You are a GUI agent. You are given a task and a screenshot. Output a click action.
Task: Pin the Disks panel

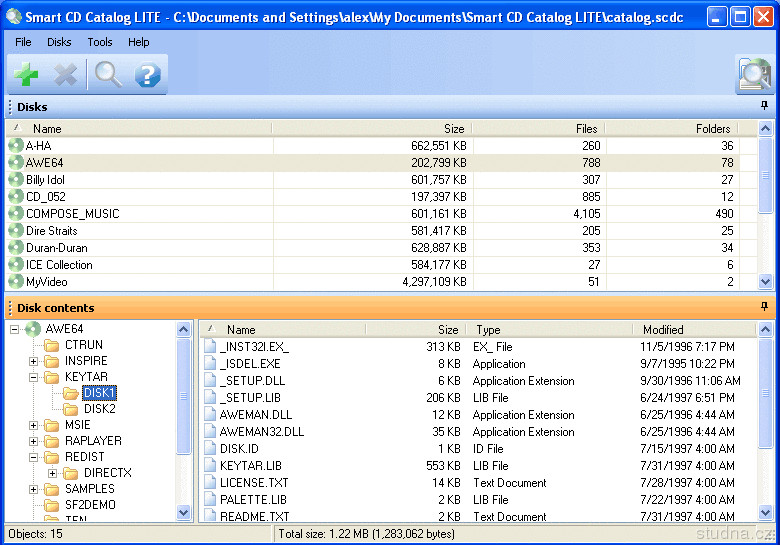(765, 105)
